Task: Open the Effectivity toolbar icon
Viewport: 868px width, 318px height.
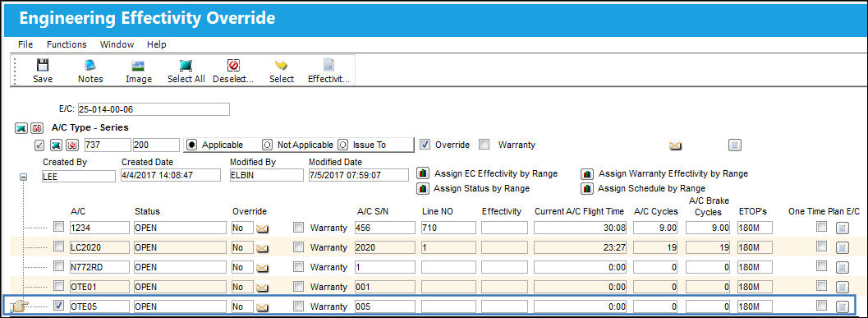Action: [x=328, y=66]
